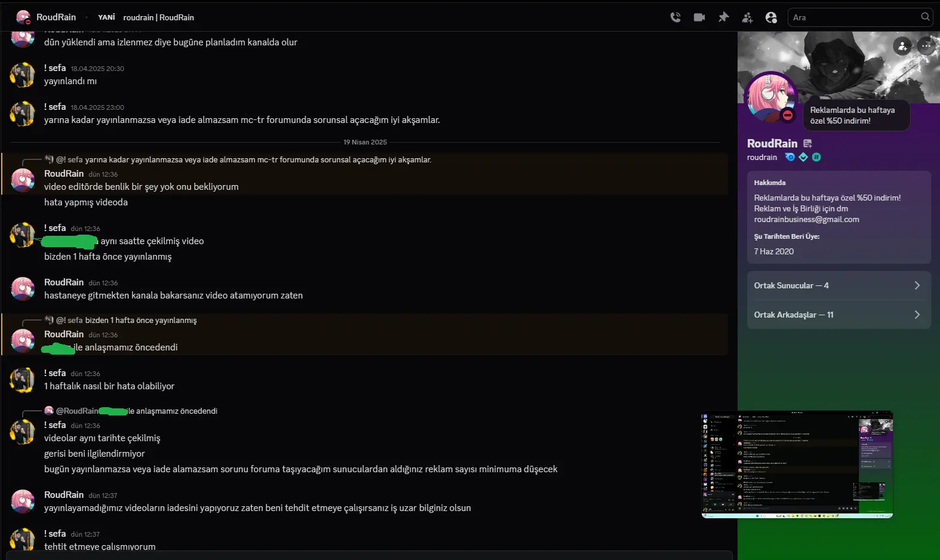The height and width of the screenshot is (560, 940).
Task: Click the 'Hakkımda' heading in the profile
Action: (770, 183)
